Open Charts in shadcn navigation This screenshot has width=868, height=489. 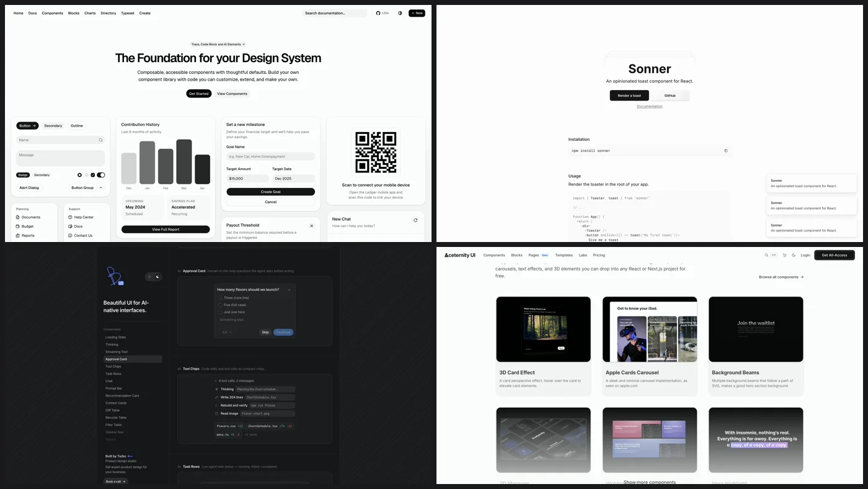pos(90,13)
